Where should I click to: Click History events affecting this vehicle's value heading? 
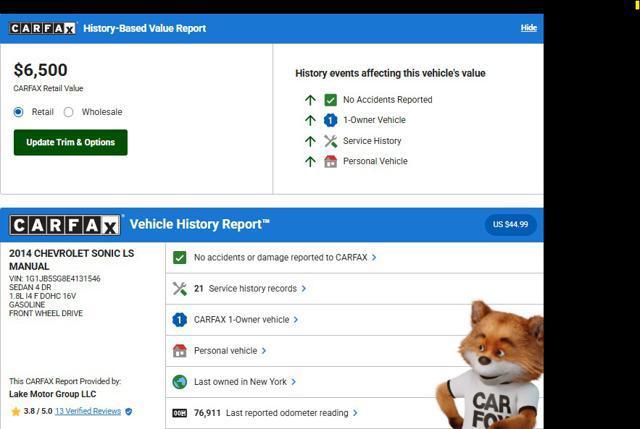click(x=390, y=73)
